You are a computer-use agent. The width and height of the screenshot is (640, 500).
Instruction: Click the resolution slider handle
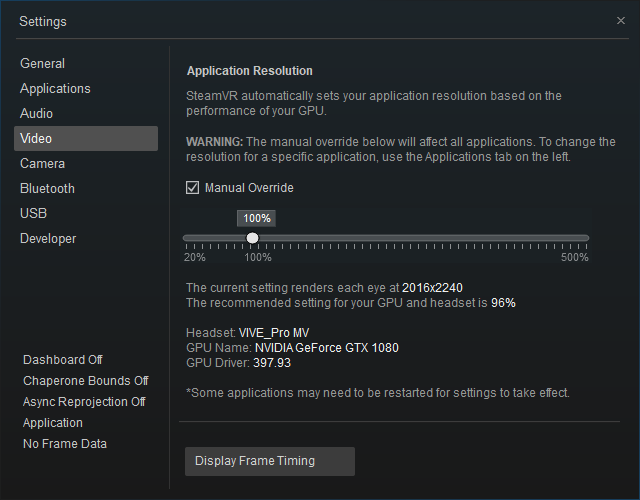[x=252, y=238]
